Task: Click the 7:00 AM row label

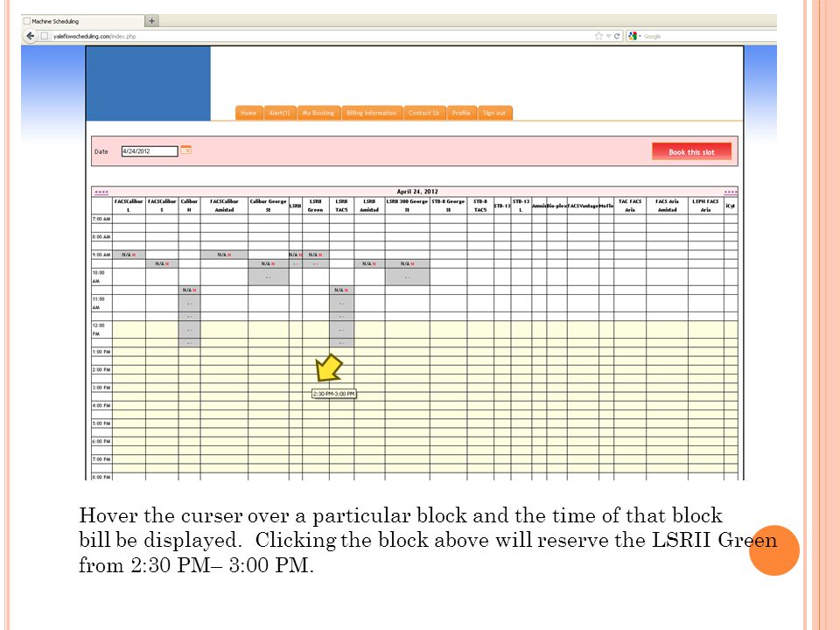Action: tap(101, 219)
